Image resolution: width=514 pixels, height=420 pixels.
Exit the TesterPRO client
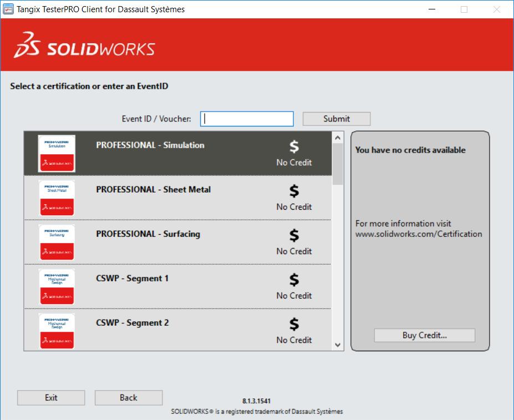51,398
